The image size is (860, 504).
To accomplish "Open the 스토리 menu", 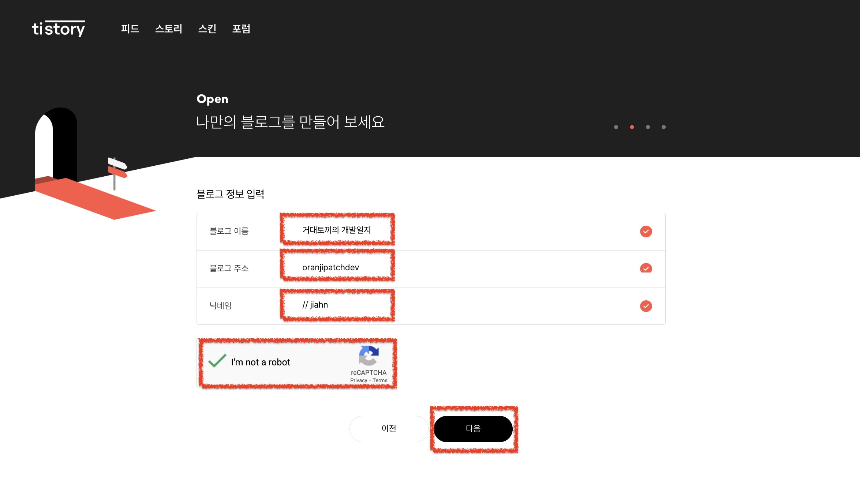I will click(x=169, y=29).
